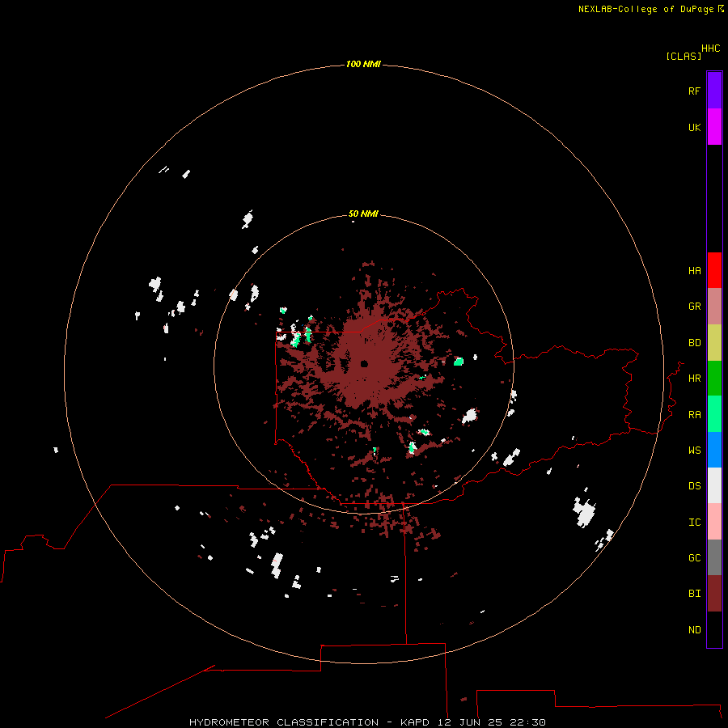
Task: Click the HR legend label
Action: [x=694, y=379]
